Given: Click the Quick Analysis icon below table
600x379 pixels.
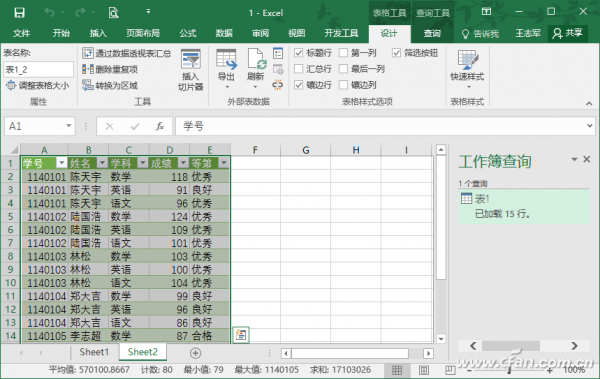Looking at the screenshot, I should (241, 335).
